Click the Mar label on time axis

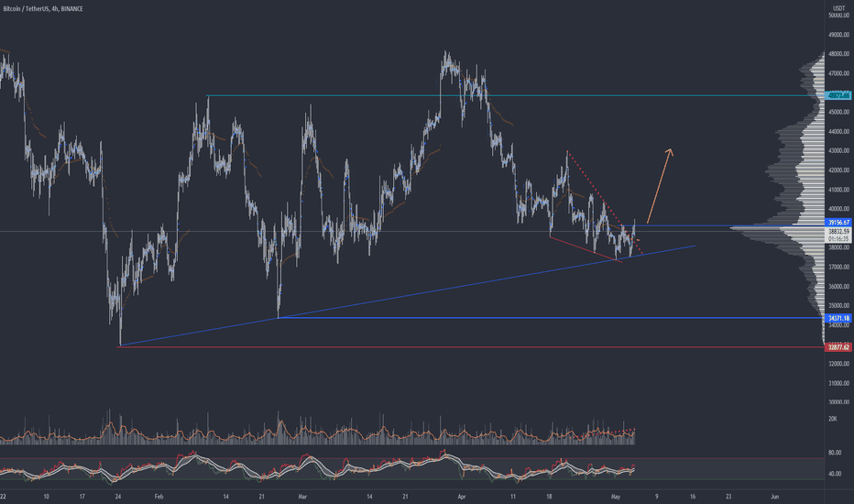point(302,497)
